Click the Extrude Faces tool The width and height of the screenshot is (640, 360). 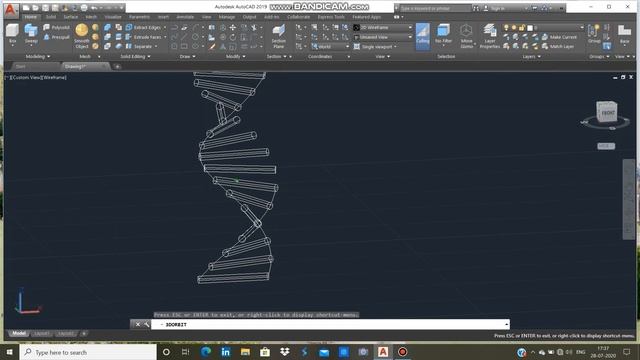(x=144, y=37)
